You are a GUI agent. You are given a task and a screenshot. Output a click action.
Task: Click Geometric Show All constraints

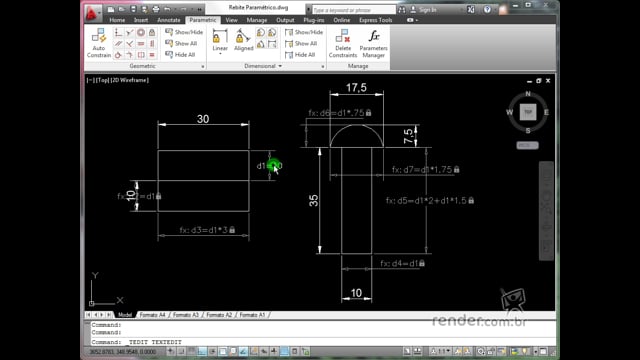coord(181,43)
